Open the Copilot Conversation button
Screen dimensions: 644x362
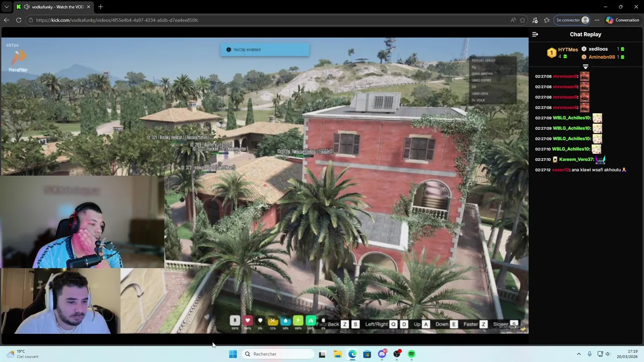[622, 20]
